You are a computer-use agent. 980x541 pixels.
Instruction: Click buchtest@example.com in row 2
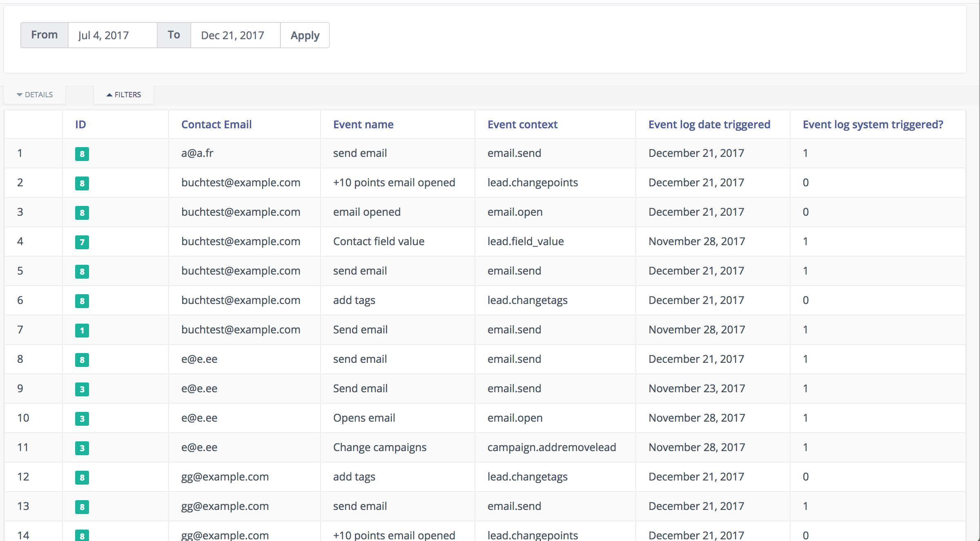[241, 183]
